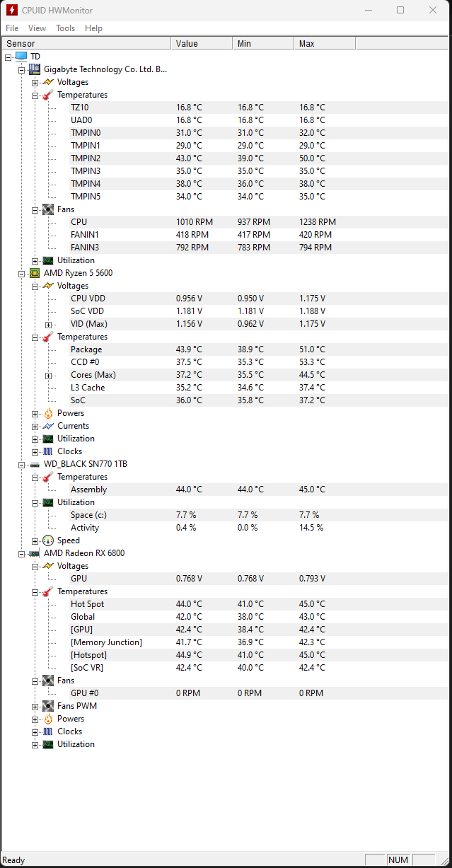The height and width of the screenshot is (868, 452).
Task: Click the Ryzen Clocks waveform icon
Action: [47, 451]
